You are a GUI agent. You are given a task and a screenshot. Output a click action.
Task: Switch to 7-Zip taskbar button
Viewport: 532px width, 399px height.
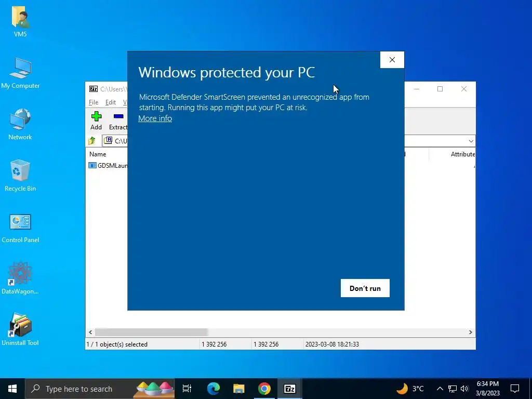point(290,389)
